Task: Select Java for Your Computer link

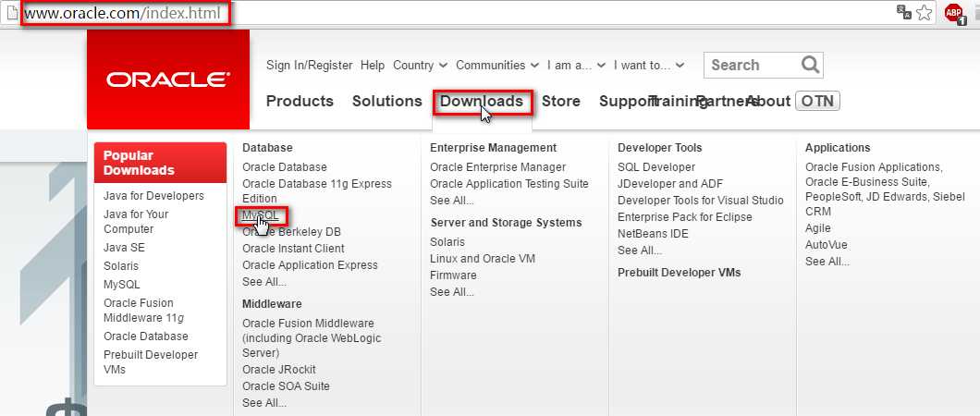Action: [x=136, y=222]
